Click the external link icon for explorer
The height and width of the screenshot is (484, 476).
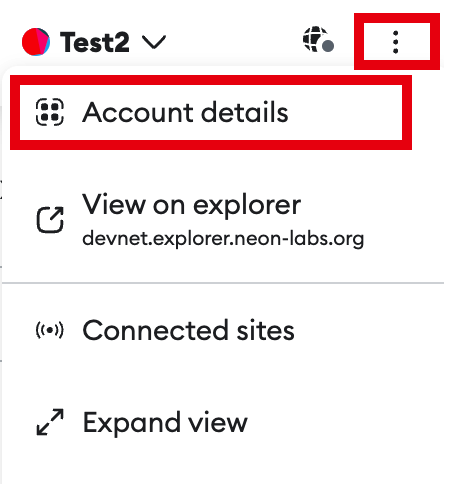tap(50, 220)
